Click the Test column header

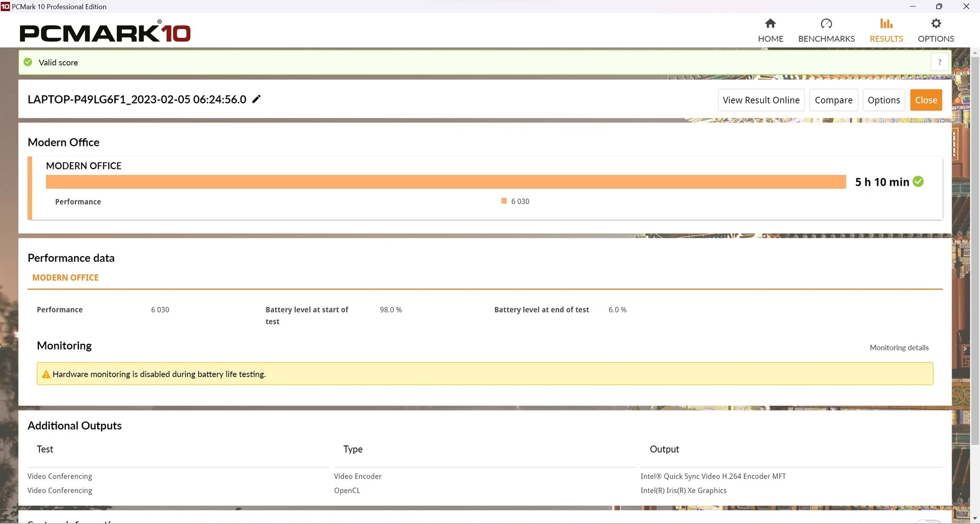tap(45, 450)
